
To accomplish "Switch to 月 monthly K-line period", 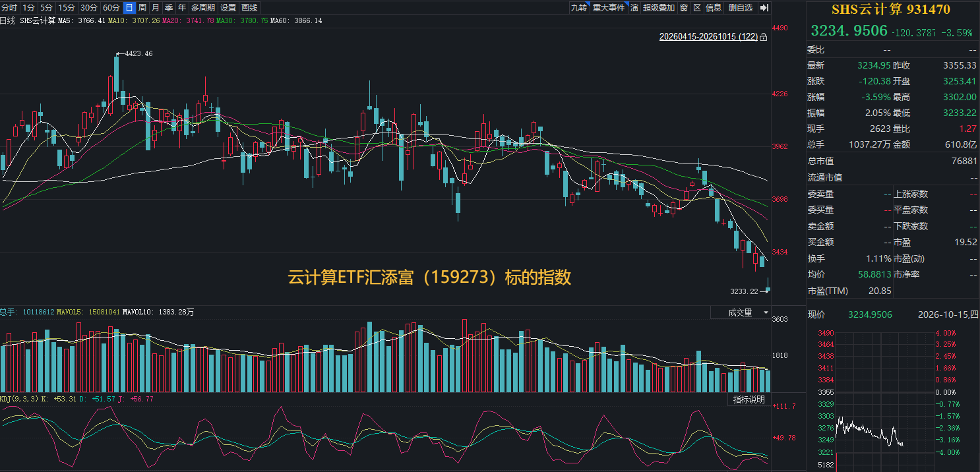I will pos(155,8).
